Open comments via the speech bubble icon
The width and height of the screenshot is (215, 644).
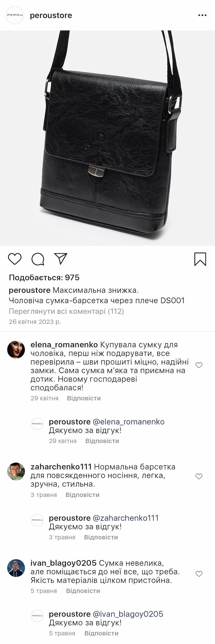pyautogui.click(x=38, y=259)
